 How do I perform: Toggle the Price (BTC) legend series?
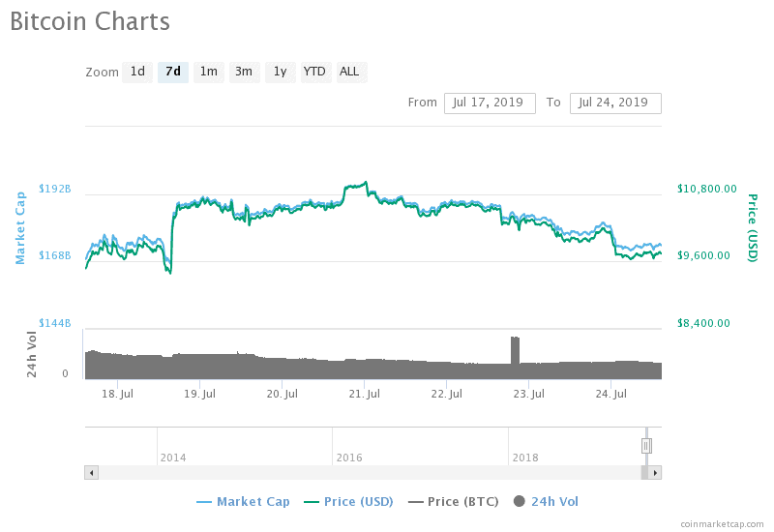453,502
